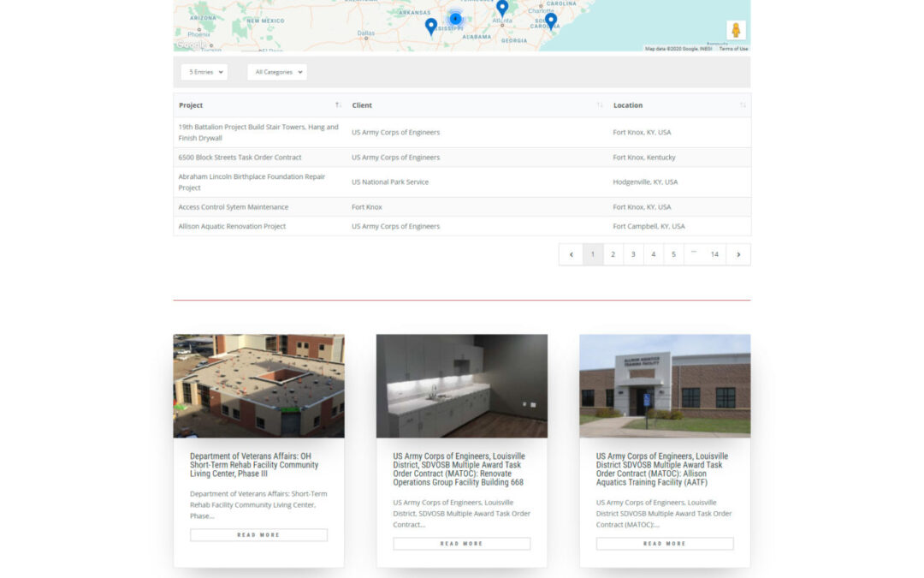The width and height of the screenshot is (924, 578).
Task: Select Abraham Lincoln Birthplace Foundation Repair Project
Action: (x=252, y=182)
